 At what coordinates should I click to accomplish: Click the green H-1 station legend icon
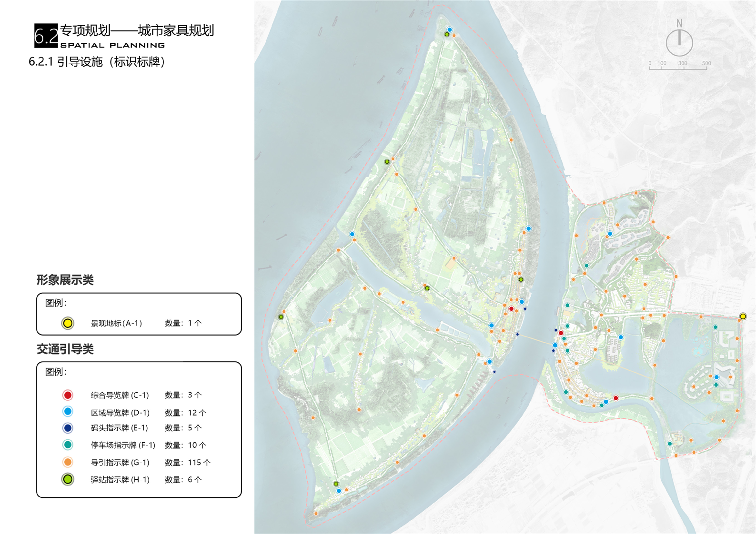(68, 479)
